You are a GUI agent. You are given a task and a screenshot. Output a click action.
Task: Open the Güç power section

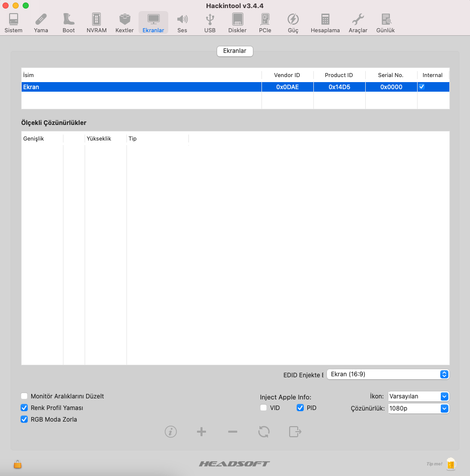[x=293, y=23]
